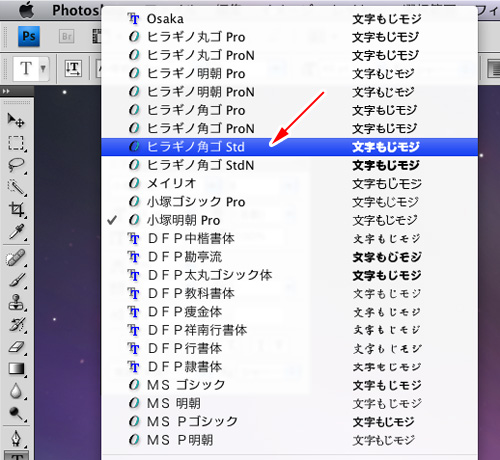Launch Bridge with the Br icon
The height and width of the screenshot is (460, 500).
click(66, 36)
